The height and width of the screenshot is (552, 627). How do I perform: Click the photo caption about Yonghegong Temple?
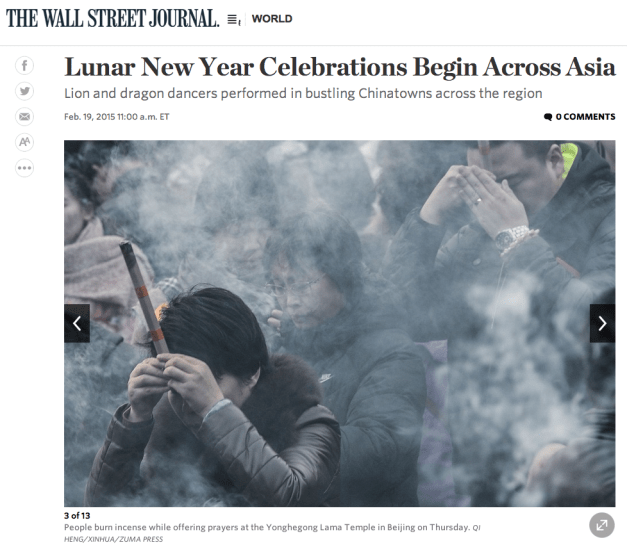coord(267,527)
